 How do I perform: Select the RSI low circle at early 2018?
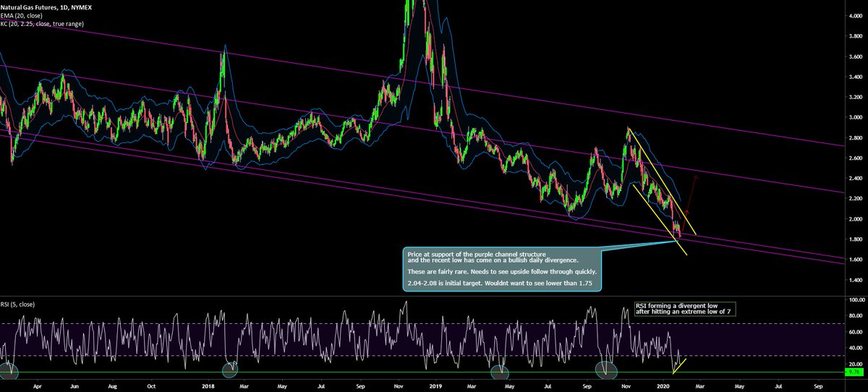(229, 370)
